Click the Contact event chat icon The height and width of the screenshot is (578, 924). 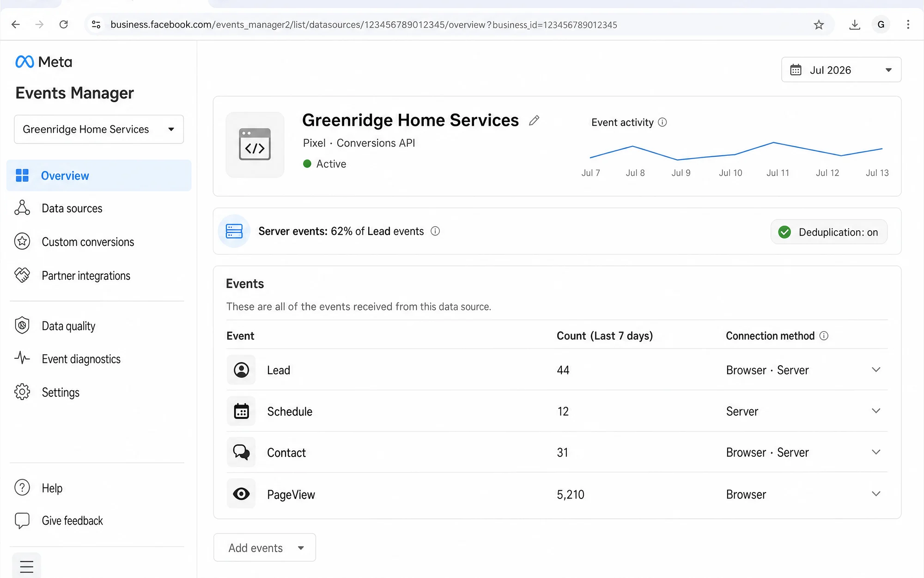click(x=241, y=452)
